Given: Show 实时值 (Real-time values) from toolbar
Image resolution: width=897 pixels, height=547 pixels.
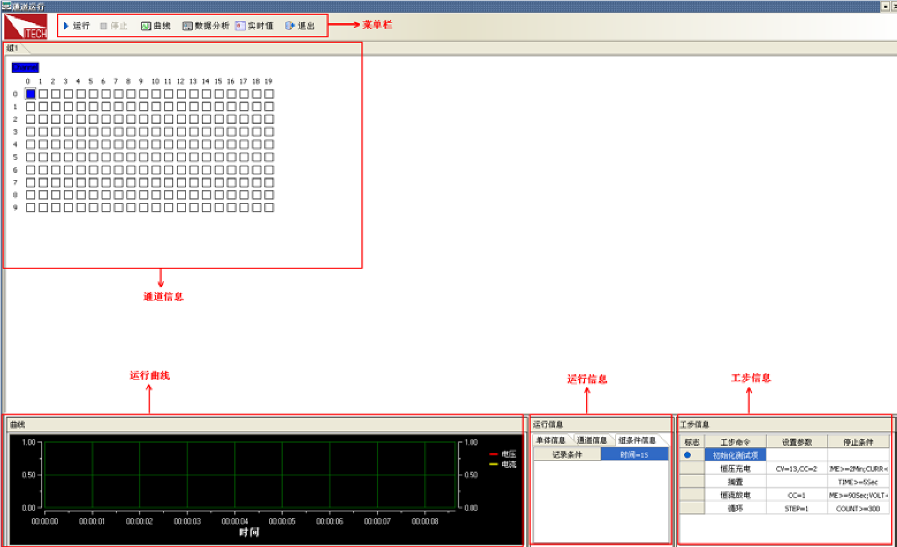Looking at the screenshot, I should click(x=241, y=25).
